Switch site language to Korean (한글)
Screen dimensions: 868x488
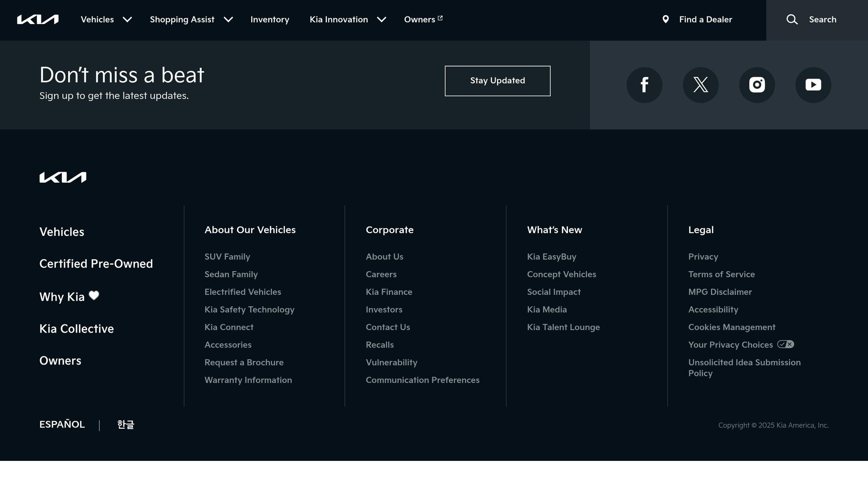pos(125,424)
